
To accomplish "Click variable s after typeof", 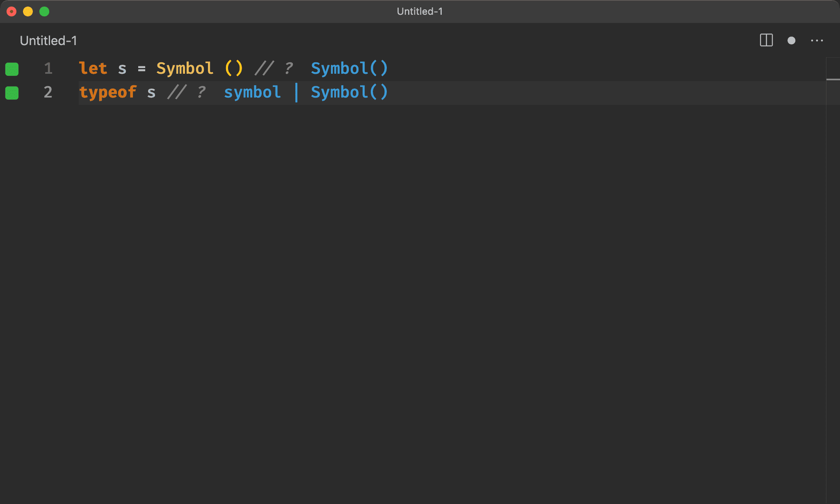I will pos(151,93).
